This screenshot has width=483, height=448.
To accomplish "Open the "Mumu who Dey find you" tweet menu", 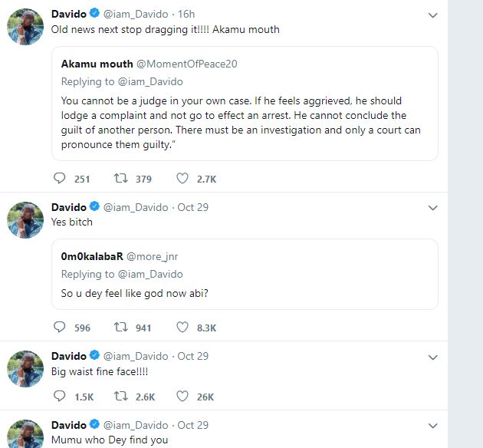I will (x=432, y=425).
